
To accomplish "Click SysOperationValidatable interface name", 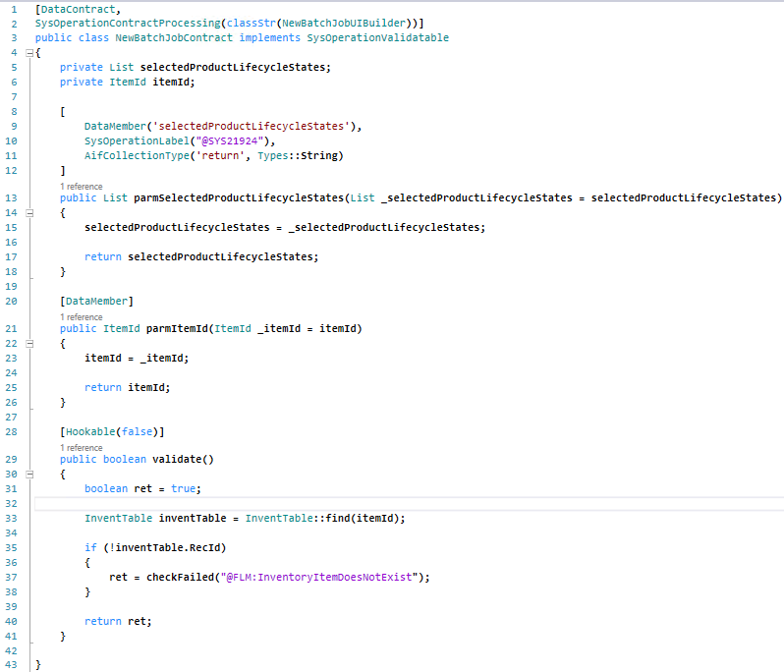I will 377,38.
